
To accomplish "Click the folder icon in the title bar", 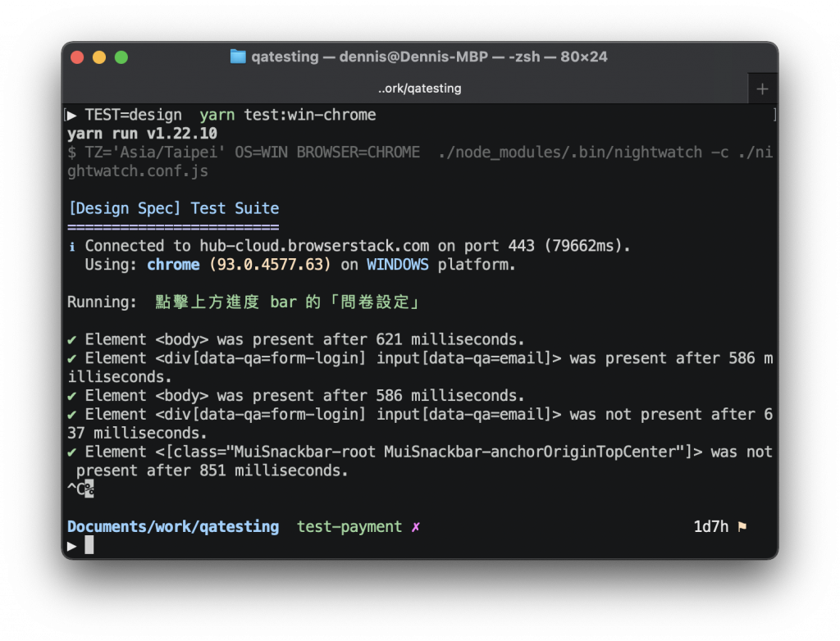I will coord(238,57).
